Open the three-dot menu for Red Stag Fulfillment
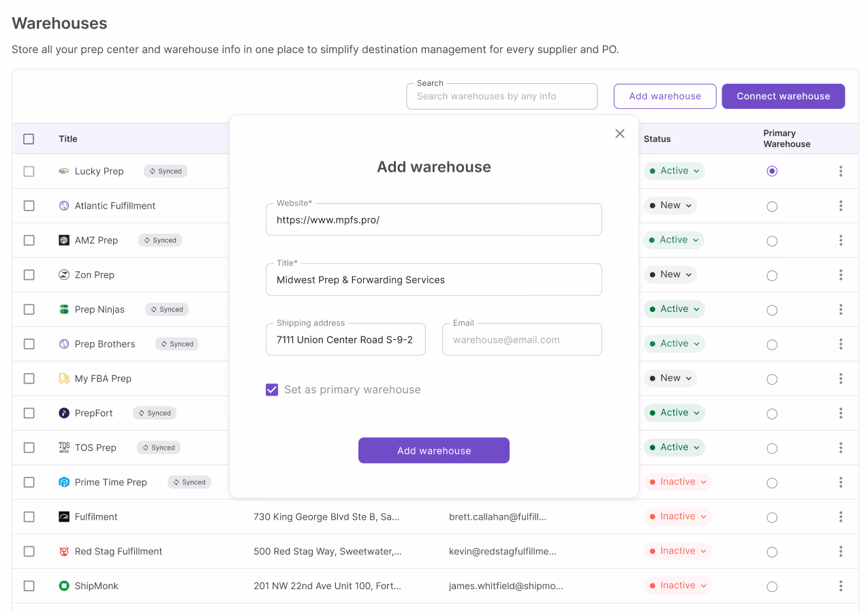 point(841,551)
